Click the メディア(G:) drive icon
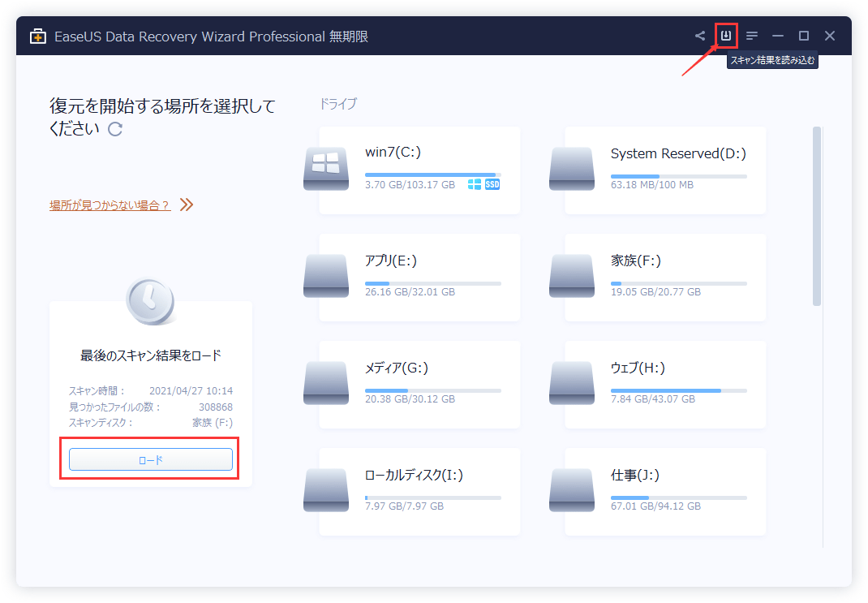Screen dimensions: 868x603 [x=326, y=382]
